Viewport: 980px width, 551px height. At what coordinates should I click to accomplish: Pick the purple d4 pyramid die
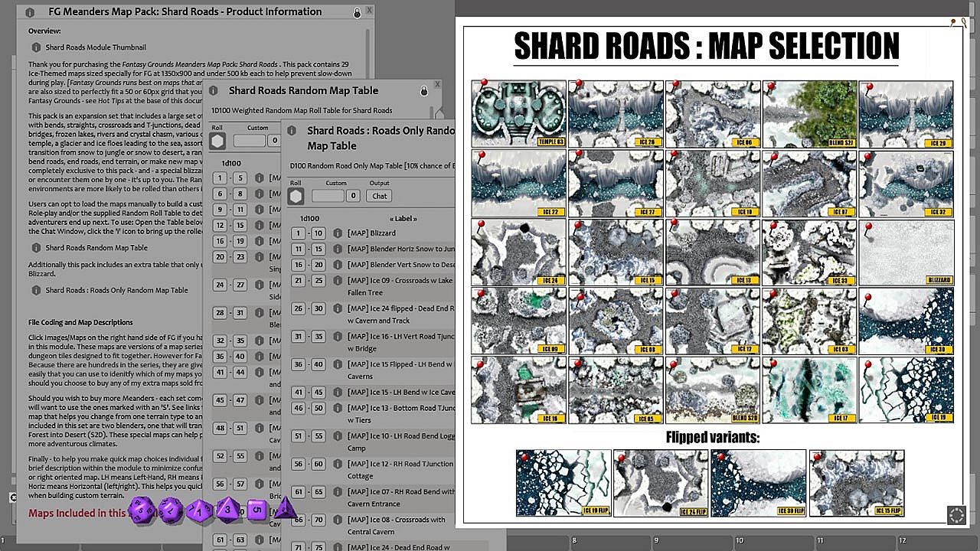285,507
